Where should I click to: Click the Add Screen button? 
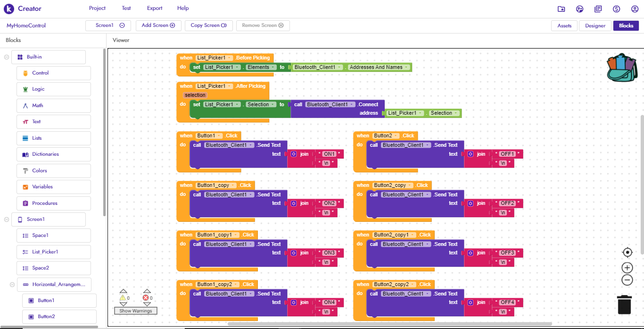pyautogui.click(x=158, y=25)
